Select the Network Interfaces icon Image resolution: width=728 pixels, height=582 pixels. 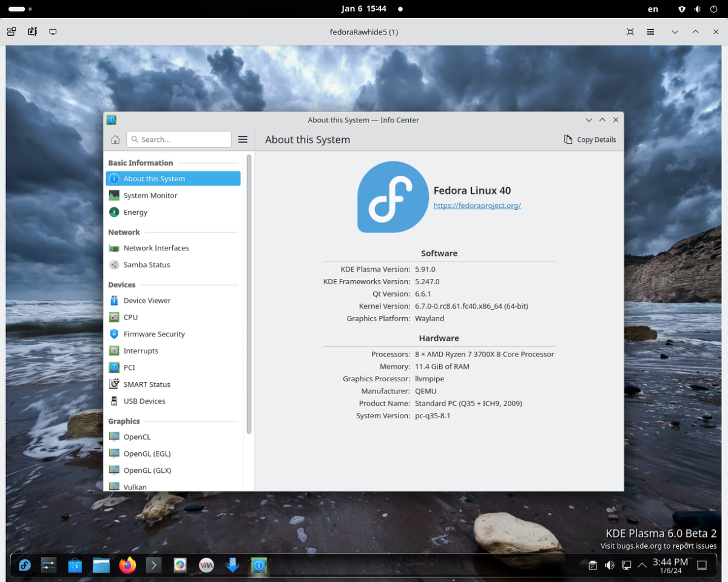(114, 248)
